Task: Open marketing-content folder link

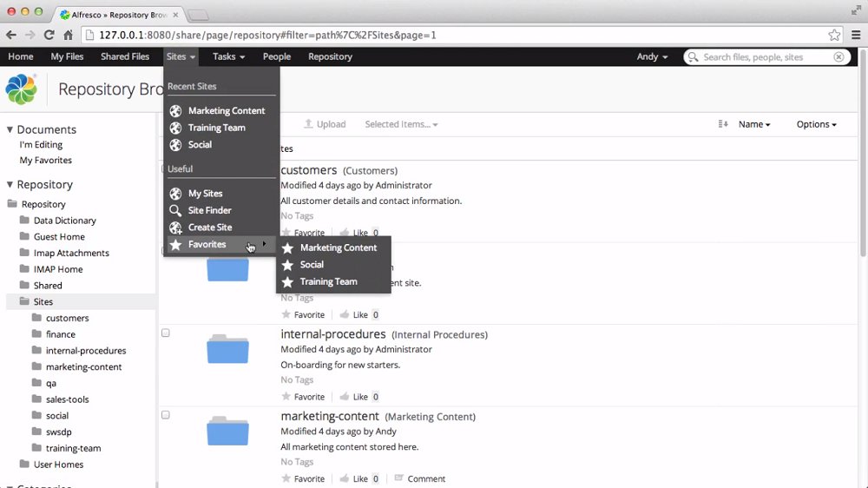Action: click(329, 416)
